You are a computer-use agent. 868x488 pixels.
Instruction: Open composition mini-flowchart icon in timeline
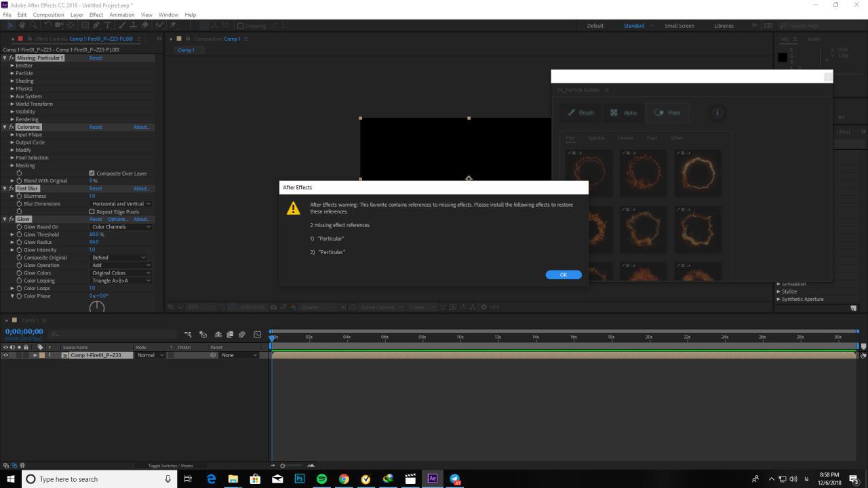188,334
